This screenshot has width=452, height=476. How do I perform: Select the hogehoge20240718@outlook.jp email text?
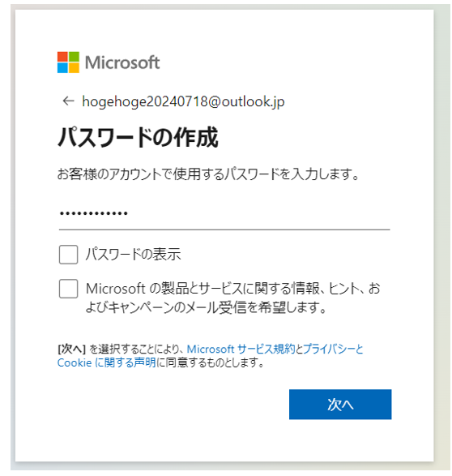coord(183,101)
